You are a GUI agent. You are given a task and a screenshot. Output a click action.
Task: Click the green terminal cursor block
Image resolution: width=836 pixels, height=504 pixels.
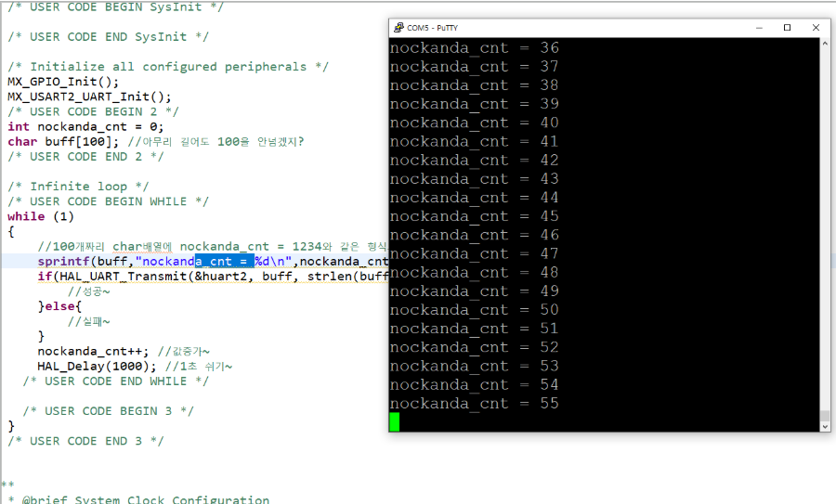click(395, 422)
